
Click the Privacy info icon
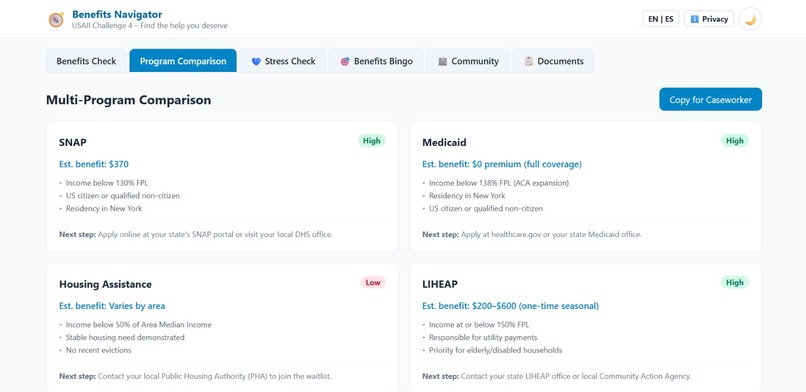click(694, 19)
